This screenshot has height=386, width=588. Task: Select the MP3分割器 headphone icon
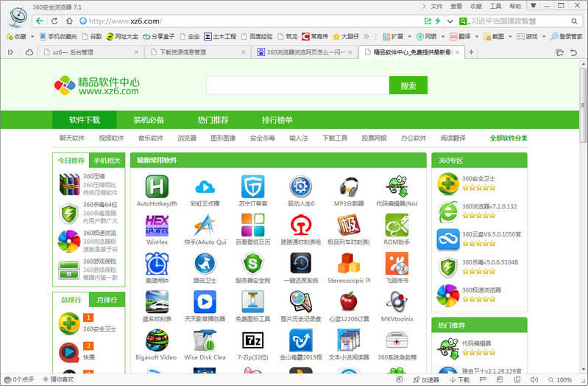tap(349, 186)
